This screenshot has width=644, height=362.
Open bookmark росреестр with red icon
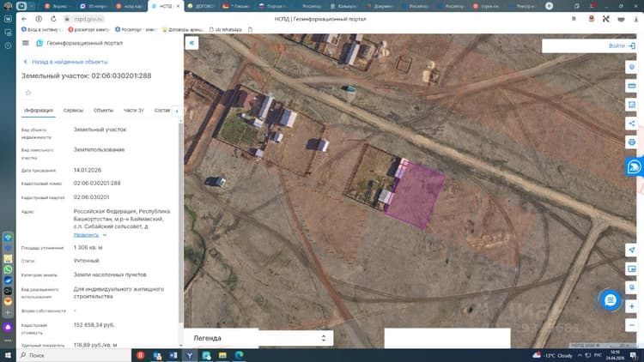click(x=88, y=29)
